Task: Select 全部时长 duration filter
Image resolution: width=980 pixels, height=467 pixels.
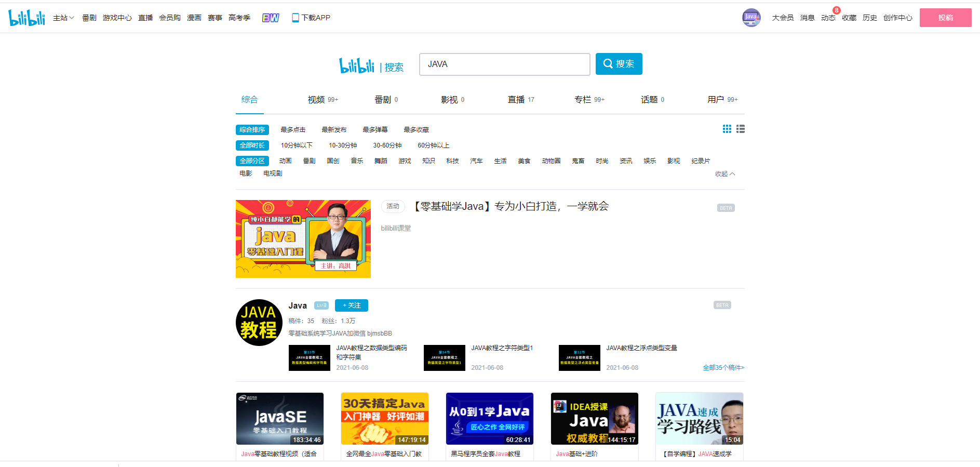Action: pos(252,145)
